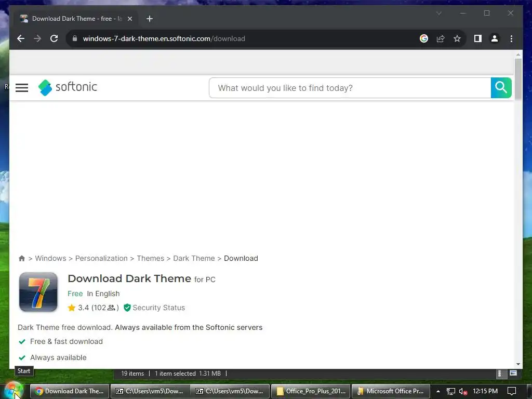
Task: Click the forward navigation arrow
Action: pyautogui.click(x=37, y=38)
